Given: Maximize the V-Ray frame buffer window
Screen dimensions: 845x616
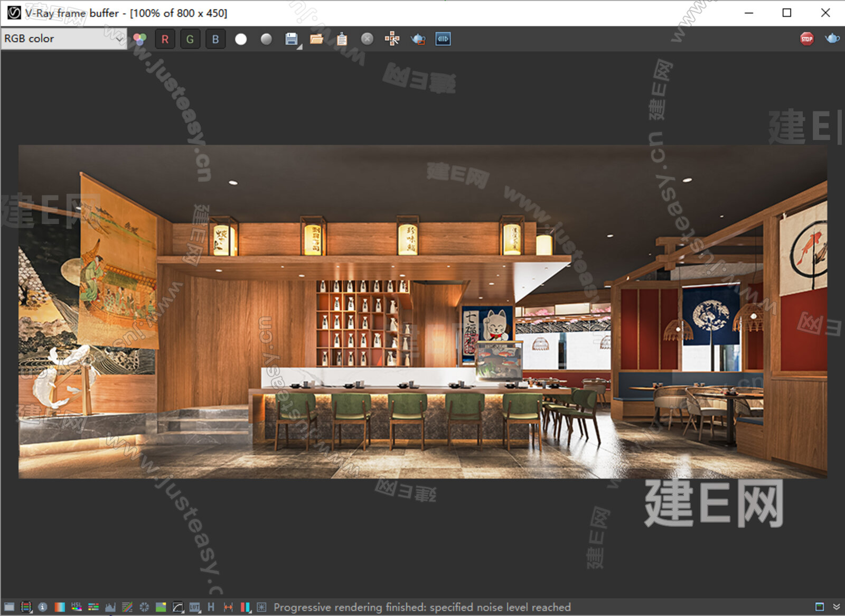Looking at the screenshot, I should click(787, 13).
